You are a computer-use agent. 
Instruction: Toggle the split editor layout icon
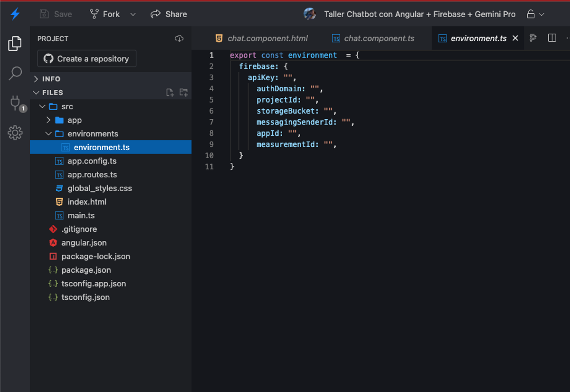(552, 38)
